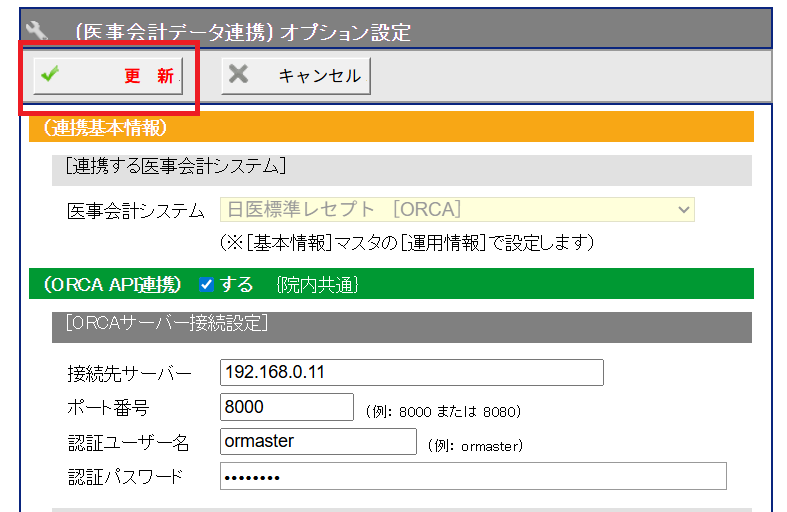Click the green (ORCA API連携) header text

112,285
